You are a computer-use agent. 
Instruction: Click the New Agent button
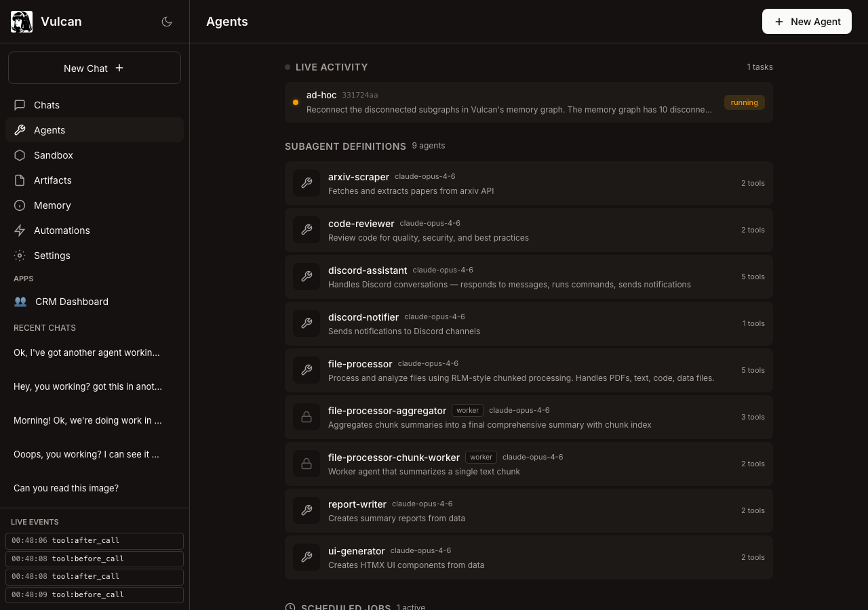coord(806,22)
